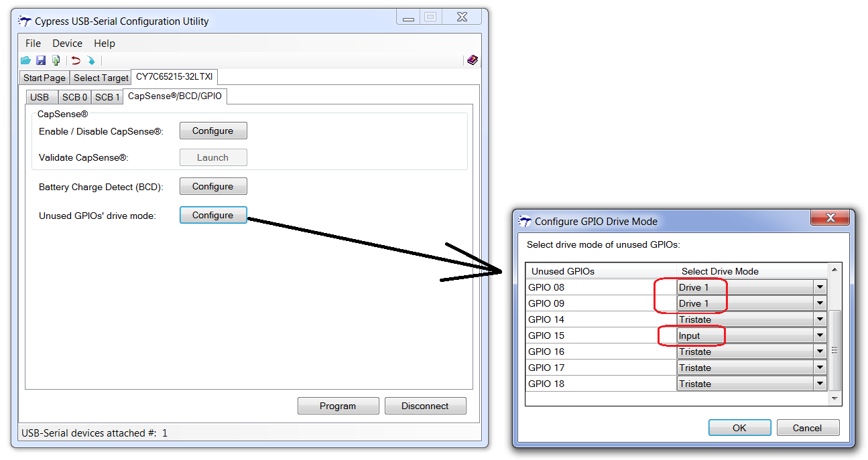Close the Configure GPIO Drive Mode dialog
Image resolution: width=868 pixels, height=460 pixels.
830,218
